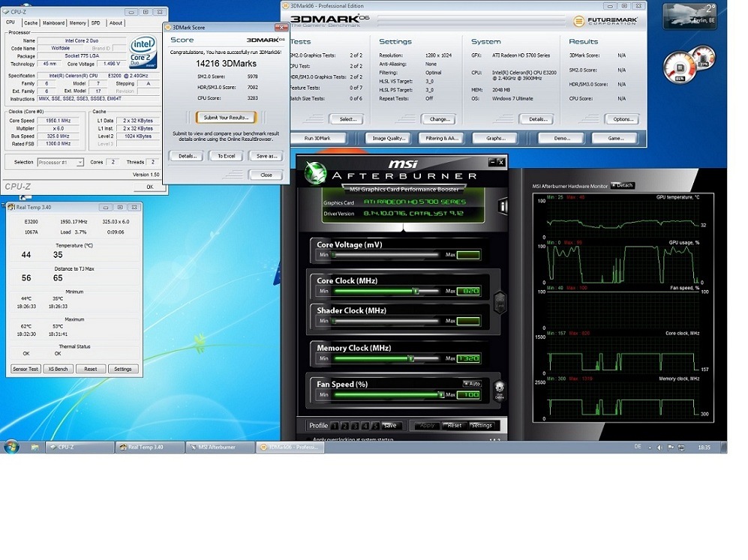Click Save as in 3DMark Score dialog

tap(266, 156)
